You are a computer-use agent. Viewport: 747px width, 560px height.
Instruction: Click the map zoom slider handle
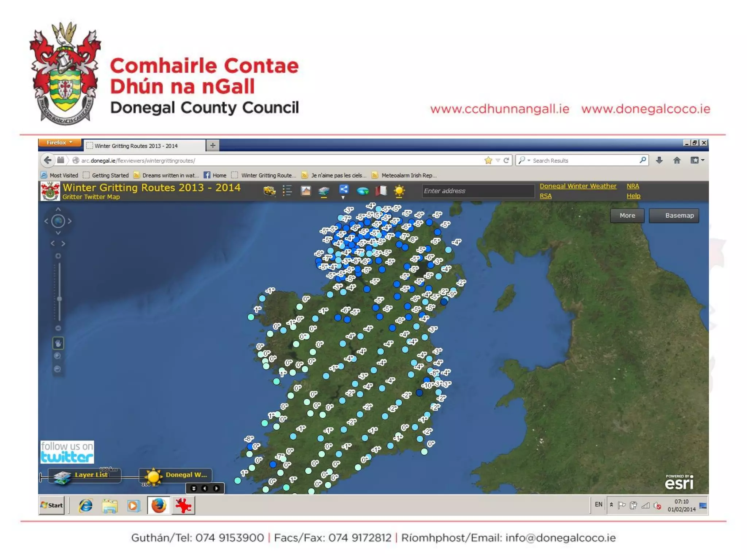pos(59,299)
